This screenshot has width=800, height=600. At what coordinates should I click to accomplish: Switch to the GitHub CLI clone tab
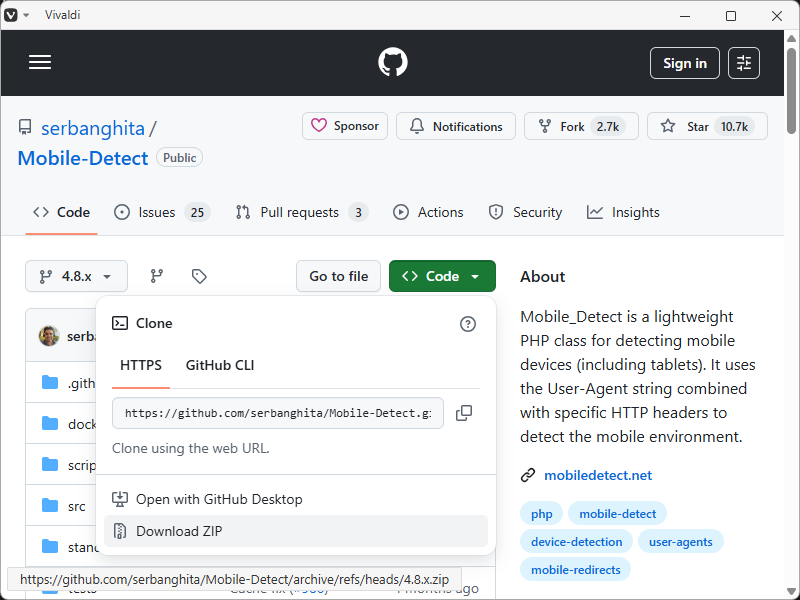(220, 365)
